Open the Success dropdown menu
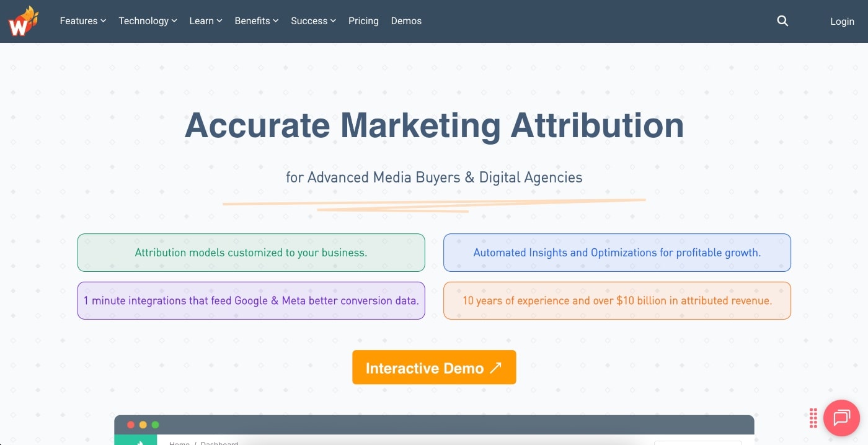Screen dimensions: 868x445 tap(313, 21)
